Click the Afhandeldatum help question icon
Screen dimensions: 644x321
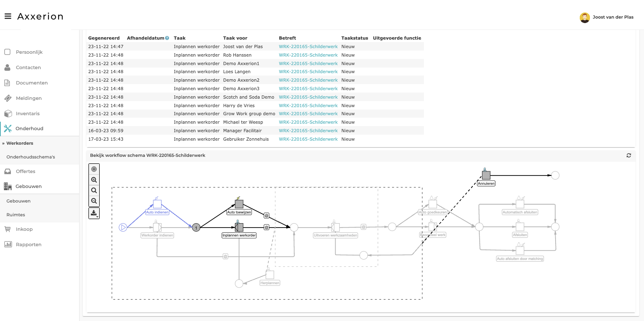(167, 38)
